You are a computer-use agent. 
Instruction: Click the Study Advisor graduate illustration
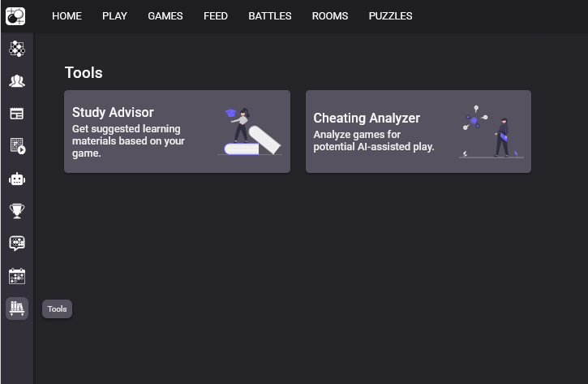(x=250, y=131)
